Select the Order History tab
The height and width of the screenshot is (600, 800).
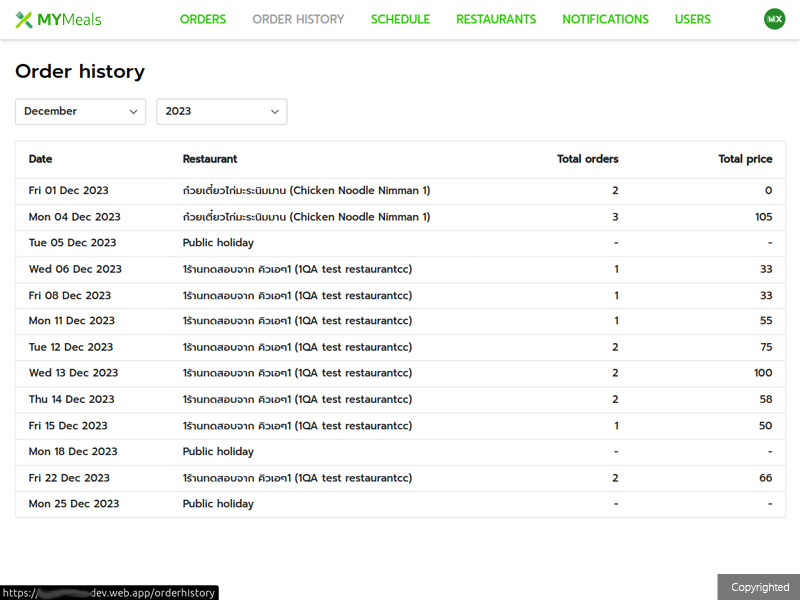298,19
